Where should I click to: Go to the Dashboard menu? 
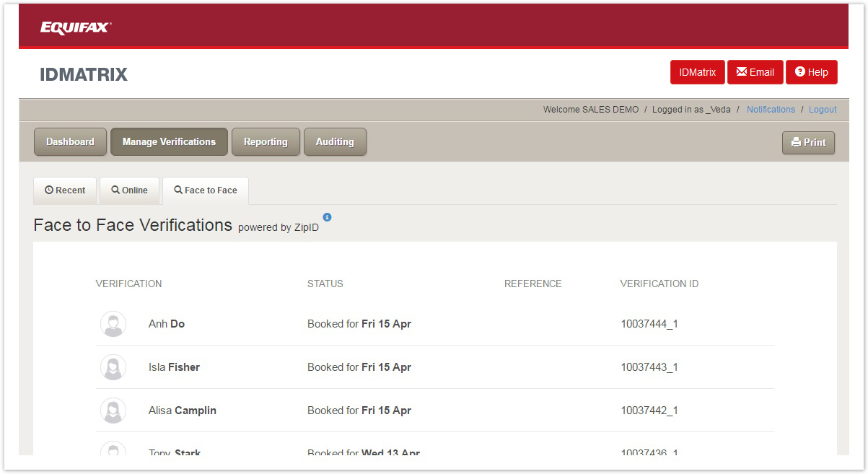tap(70, 141)
